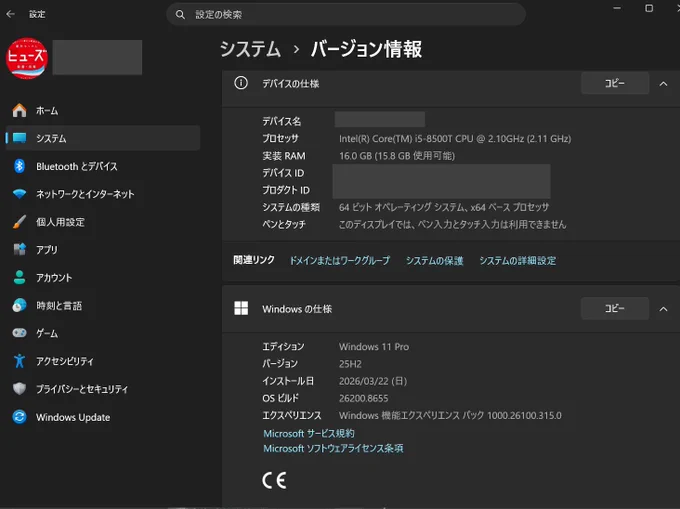Click the 64 ビット system type value
The width and height of the screenshot is (680, 509).
444,207
